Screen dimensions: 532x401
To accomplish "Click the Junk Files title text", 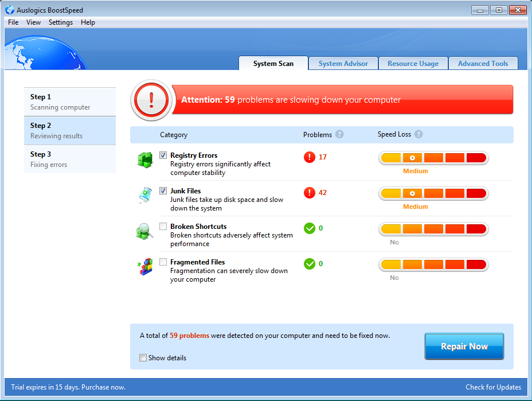I will point(186,191).
